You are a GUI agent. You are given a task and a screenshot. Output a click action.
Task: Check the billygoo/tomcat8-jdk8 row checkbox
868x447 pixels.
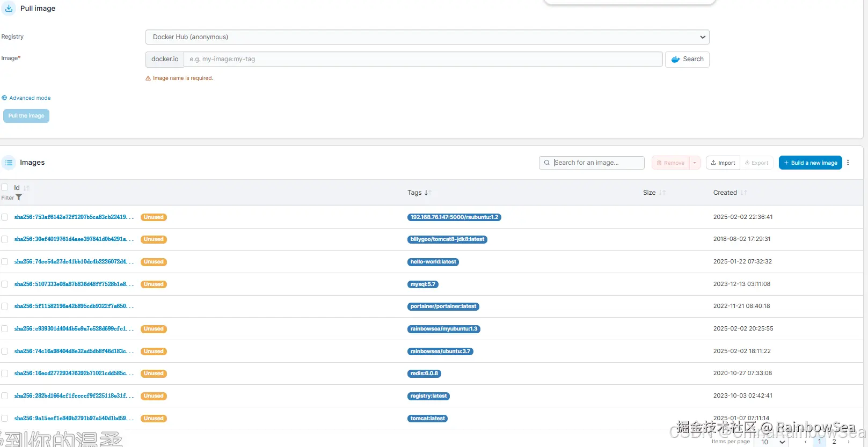[x=5, y=239]
